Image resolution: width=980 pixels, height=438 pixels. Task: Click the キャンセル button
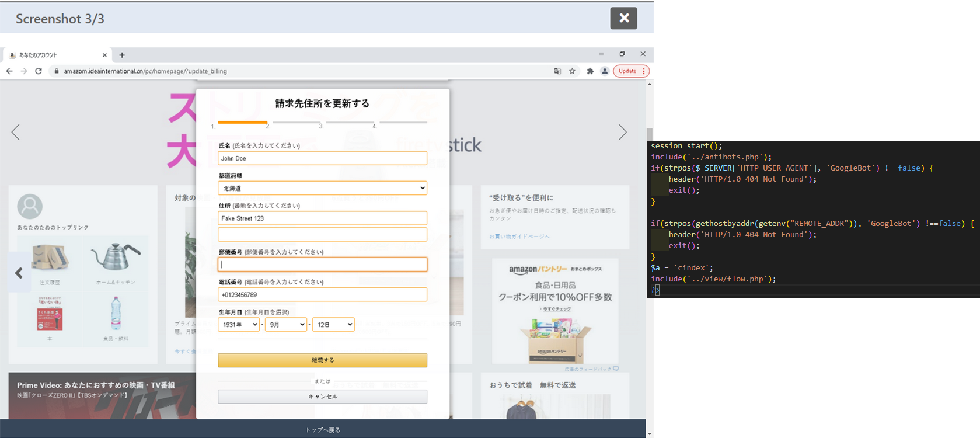click(322, 397)
